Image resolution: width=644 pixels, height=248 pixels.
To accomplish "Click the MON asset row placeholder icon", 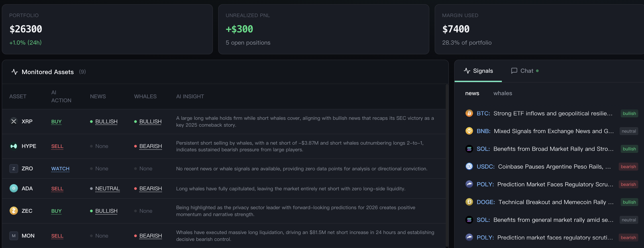I will click(14, 236).
